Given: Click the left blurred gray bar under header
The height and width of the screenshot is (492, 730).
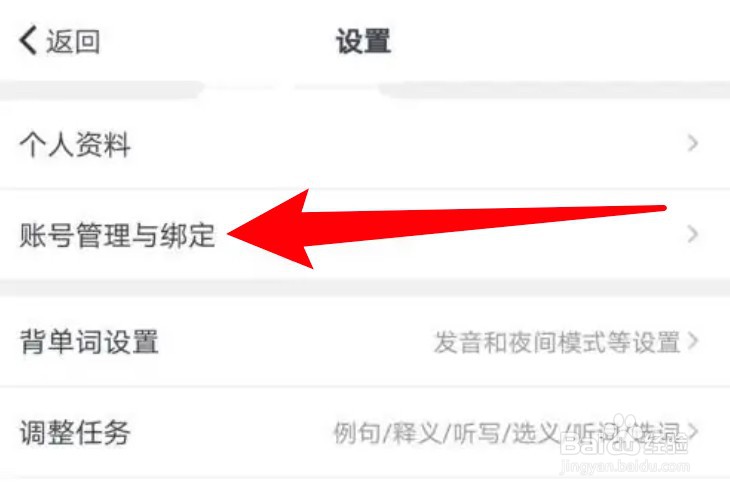Looking at the screenshot, I should [100, 89].
